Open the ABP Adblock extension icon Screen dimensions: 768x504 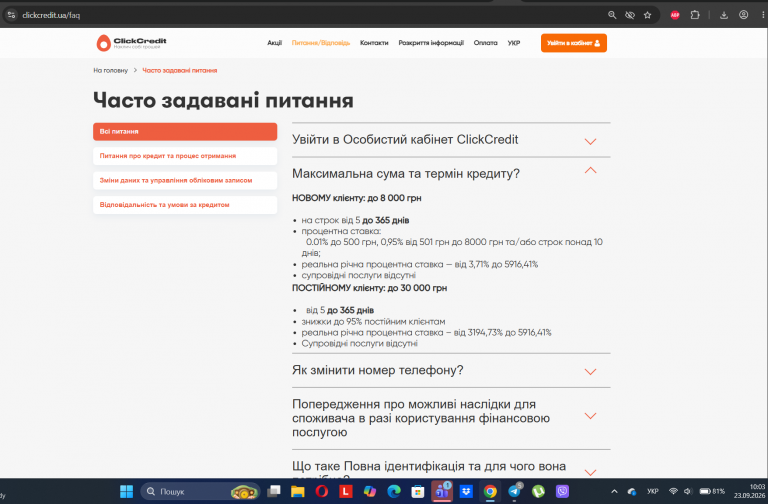(x=675, y=15)
